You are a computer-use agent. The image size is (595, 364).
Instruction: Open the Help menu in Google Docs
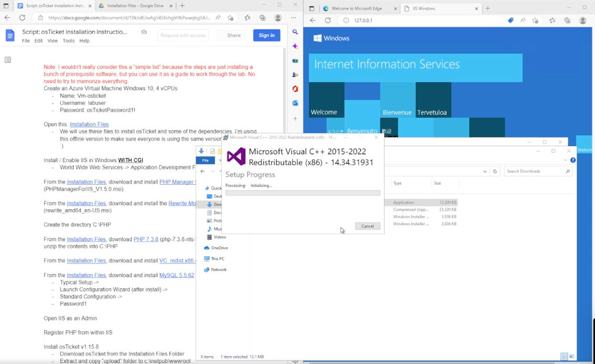(x=84, y=41)
